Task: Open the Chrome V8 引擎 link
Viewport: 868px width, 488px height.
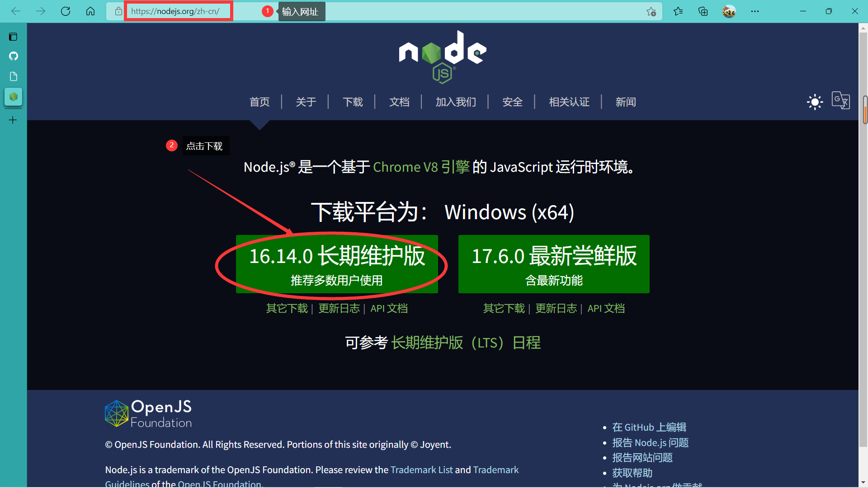Action: (x=421, y=167)
